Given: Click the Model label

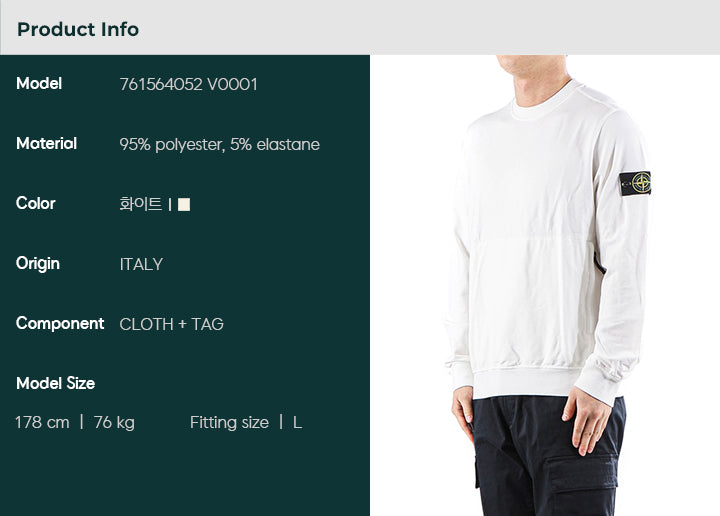Looking at the screenshot, I should tap(39, 84).
